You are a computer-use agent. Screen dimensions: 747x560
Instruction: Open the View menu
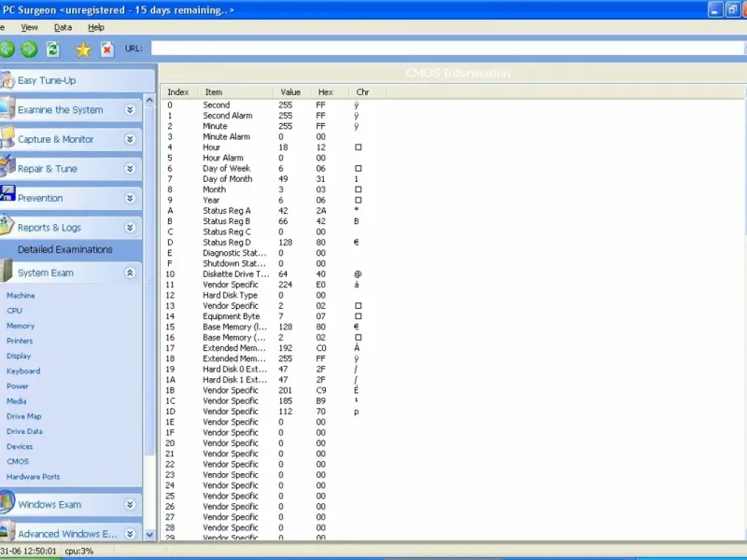click(x=29, y=28)
